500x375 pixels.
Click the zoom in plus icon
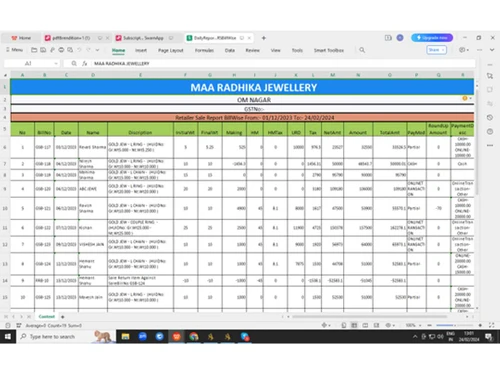pos(480,325)
